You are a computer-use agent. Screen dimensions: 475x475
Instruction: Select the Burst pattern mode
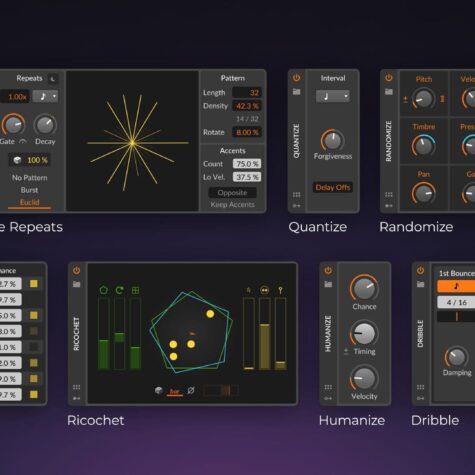point(29,190)
